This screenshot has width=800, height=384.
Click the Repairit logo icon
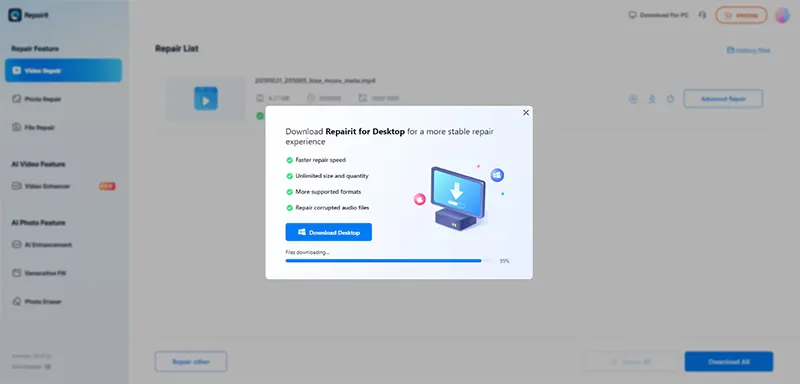[x=15, y=15]
